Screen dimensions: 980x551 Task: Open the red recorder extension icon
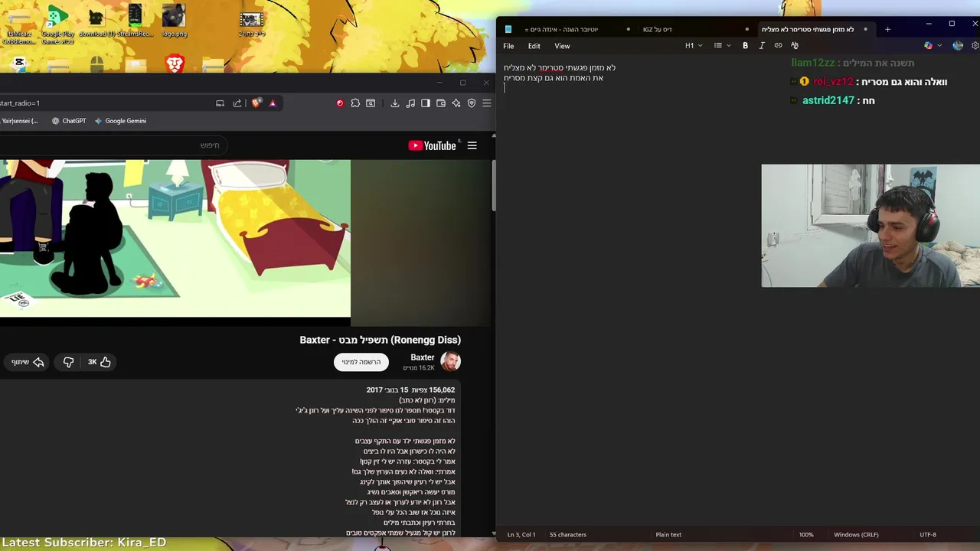tap(340, 103)
